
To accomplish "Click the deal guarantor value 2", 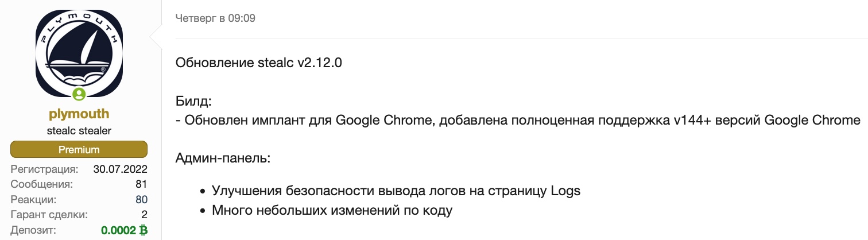I will coord(144,215).
